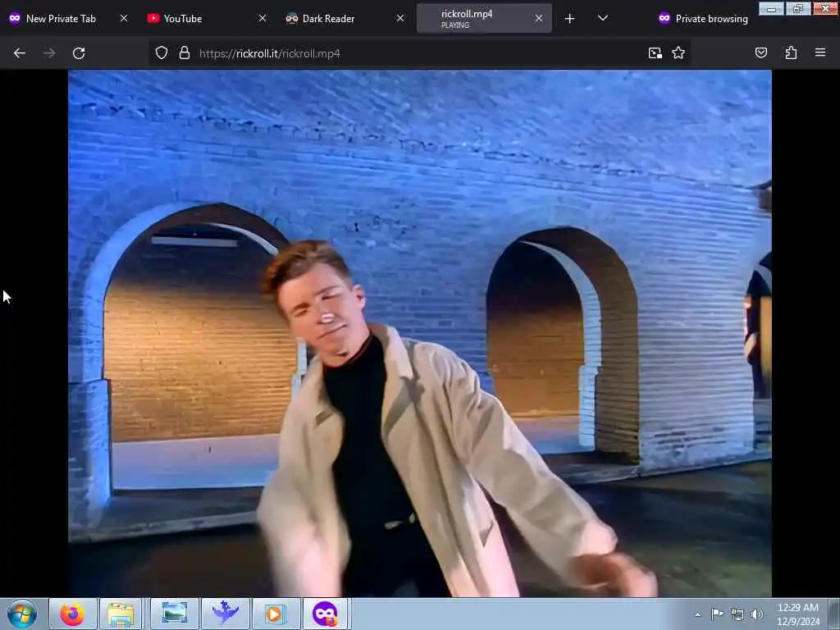Open the blue bird taskbar app
Viewport: 840px width, 630px height.
click(225, 614)
